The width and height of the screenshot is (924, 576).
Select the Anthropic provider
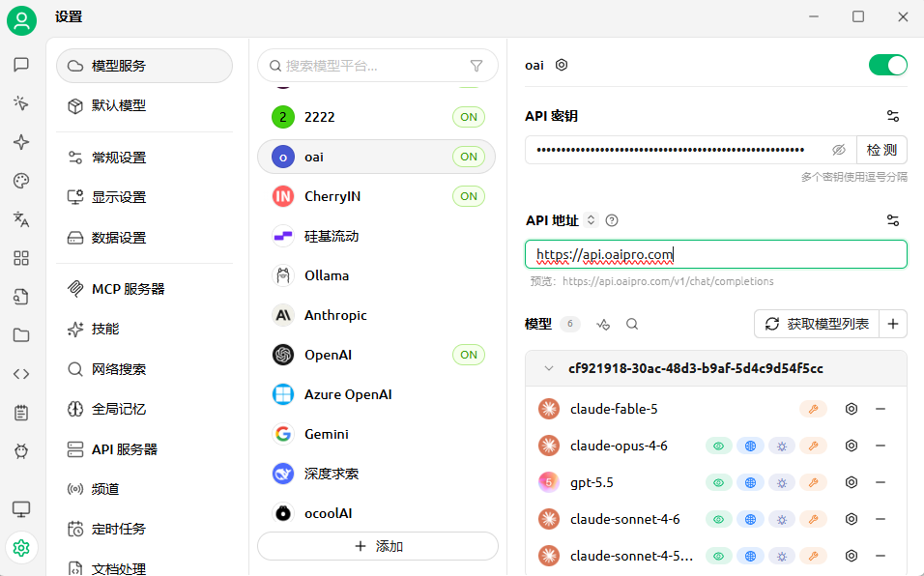[x=377, y=315]
